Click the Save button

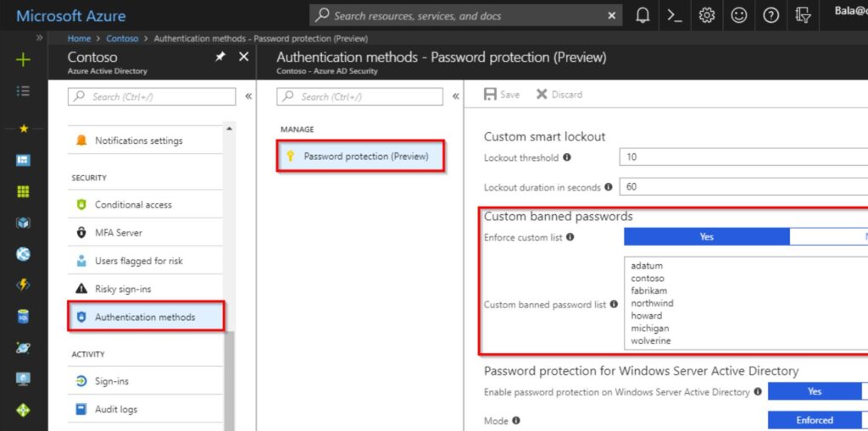tap(502, 95)
